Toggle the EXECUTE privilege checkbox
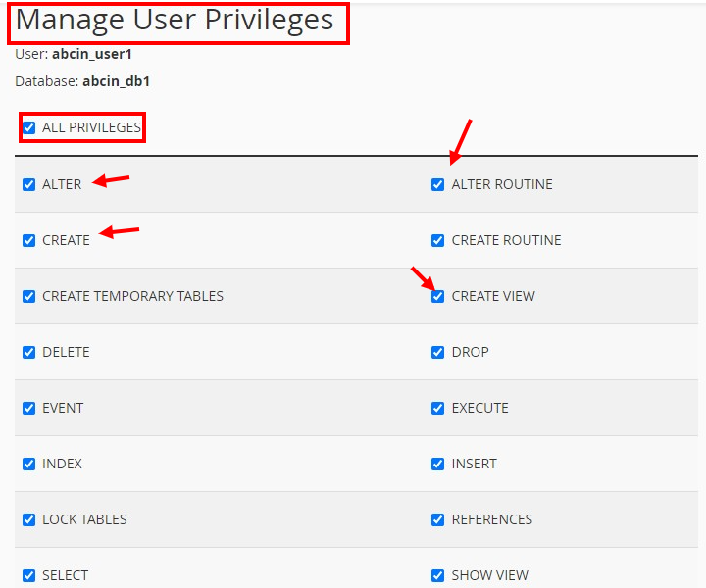The image size is (706, 588). (x=438, y=408)
